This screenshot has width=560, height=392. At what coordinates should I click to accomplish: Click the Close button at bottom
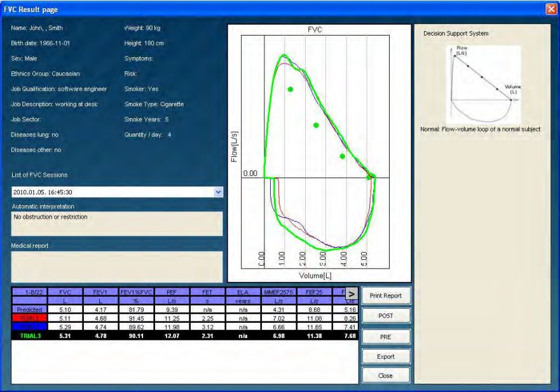[x=385, y=375]
